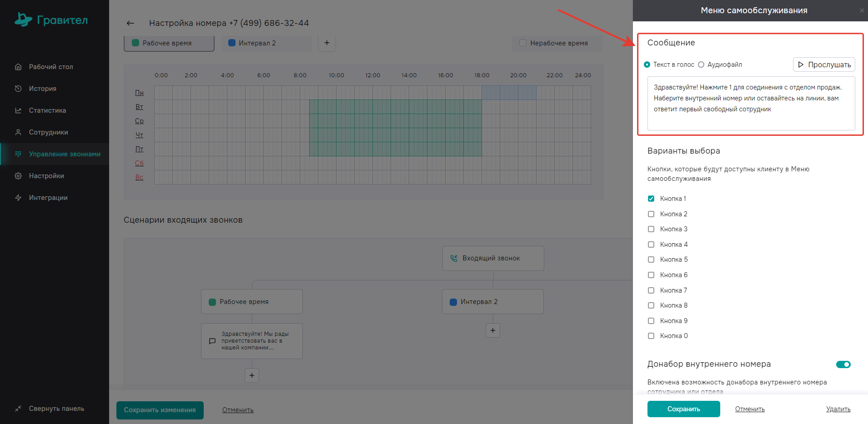This screenshot has height=424, width=868.
Task: Click inside the message text field
Action: coord(751,104)
